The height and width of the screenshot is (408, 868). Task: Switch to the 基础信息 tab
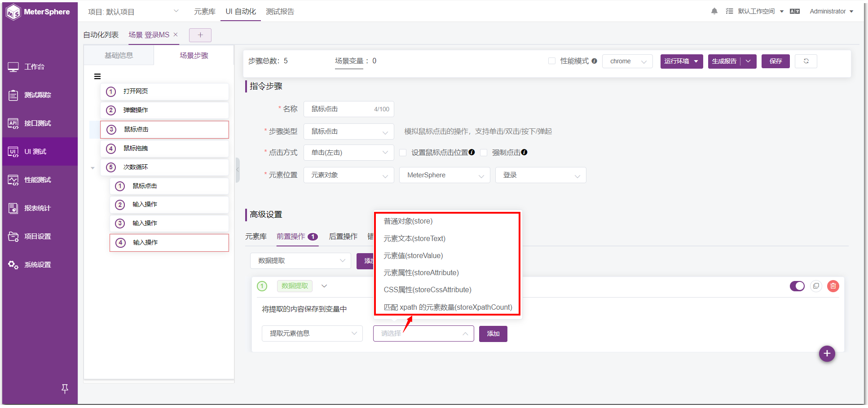[x=119, y=55]
